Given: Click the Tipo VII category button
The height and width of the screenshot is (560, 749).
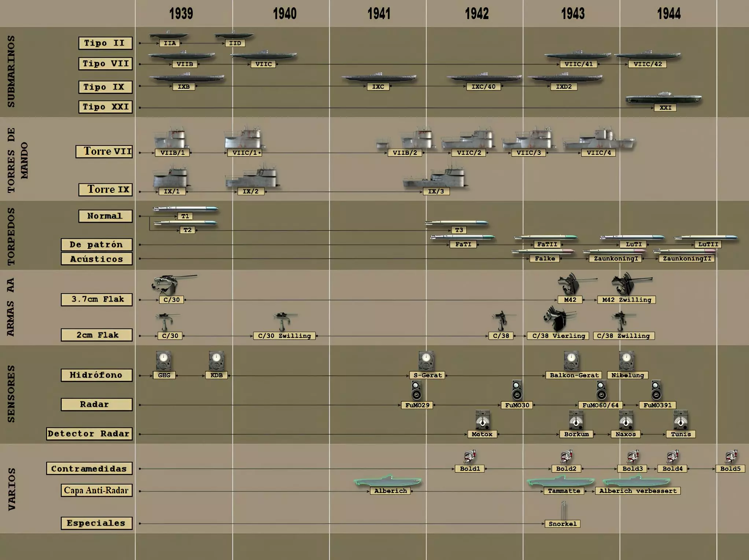Looking at the screenshot, I should tap(106, 64).
